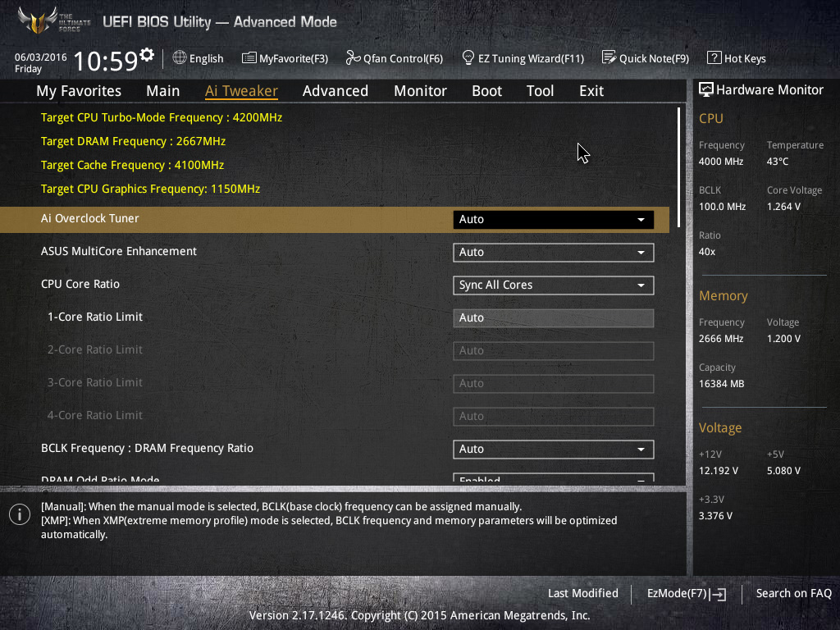Click Memory heading in Hardware Monitor
Screen dimensions: 840x630
point(724,295)
